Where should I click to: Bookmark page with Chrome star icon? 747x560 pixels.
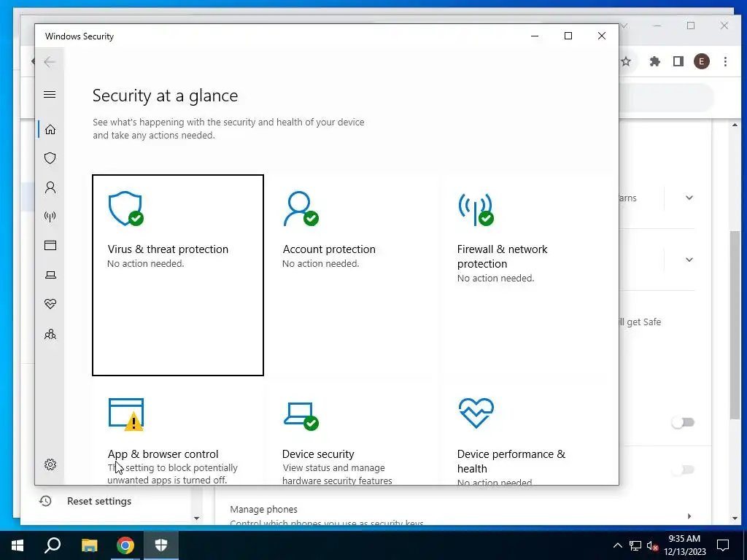tap(626, 61)
